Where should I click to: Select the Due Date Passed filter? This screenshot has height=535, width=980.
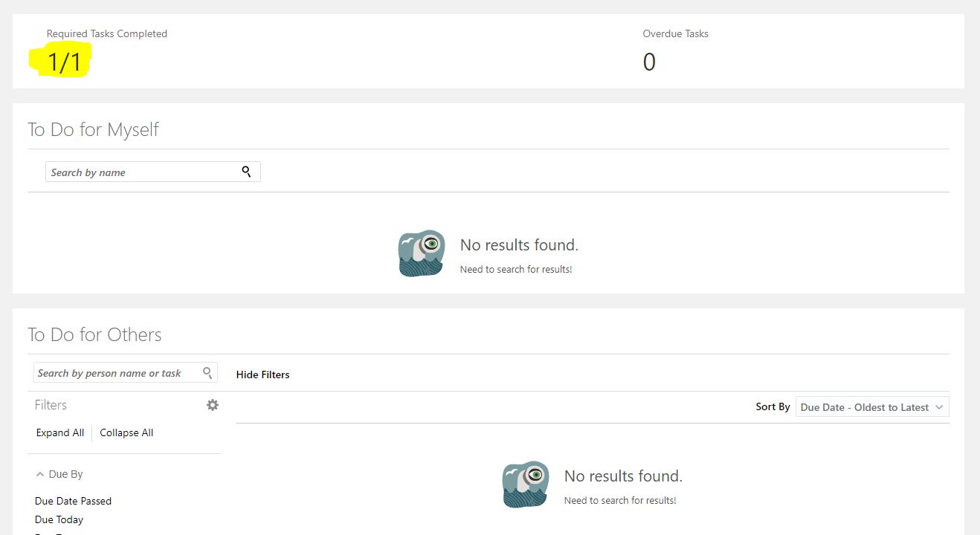click(x=73, y=500)
